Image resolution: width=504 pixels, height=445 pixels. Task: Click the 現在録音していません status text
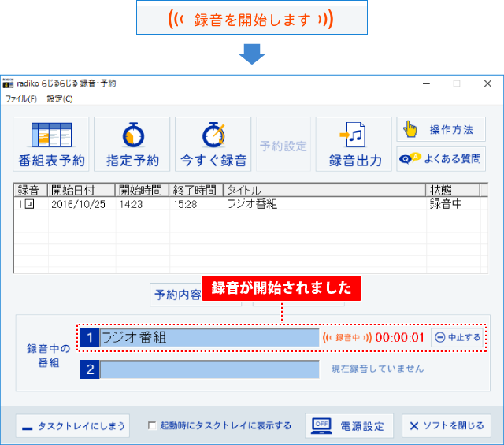378,369
